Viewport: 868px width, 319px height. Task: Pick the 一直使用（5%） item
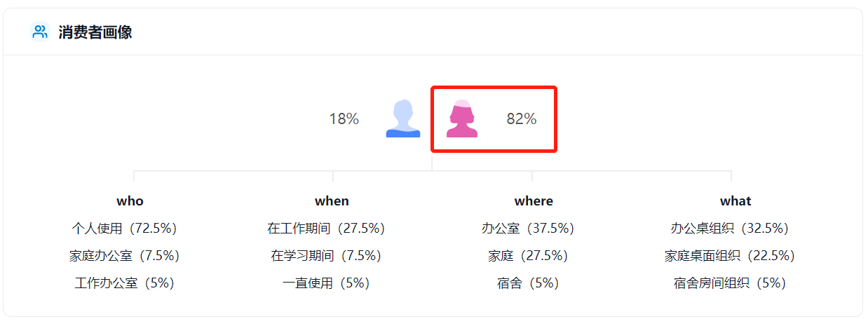click(x=326, y=283)
